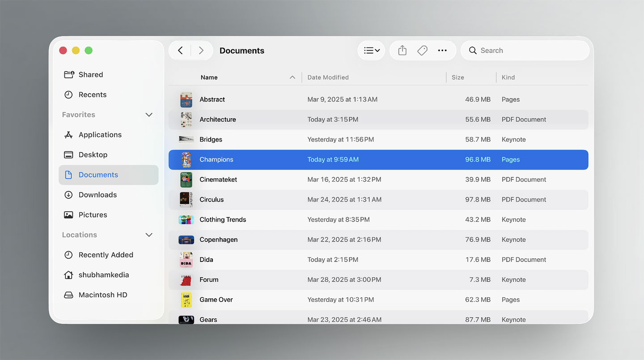Select the Bridges file thumbnail
Image resolution: width=644 pixels, height=360 pixels.
[x=186, y=139]
